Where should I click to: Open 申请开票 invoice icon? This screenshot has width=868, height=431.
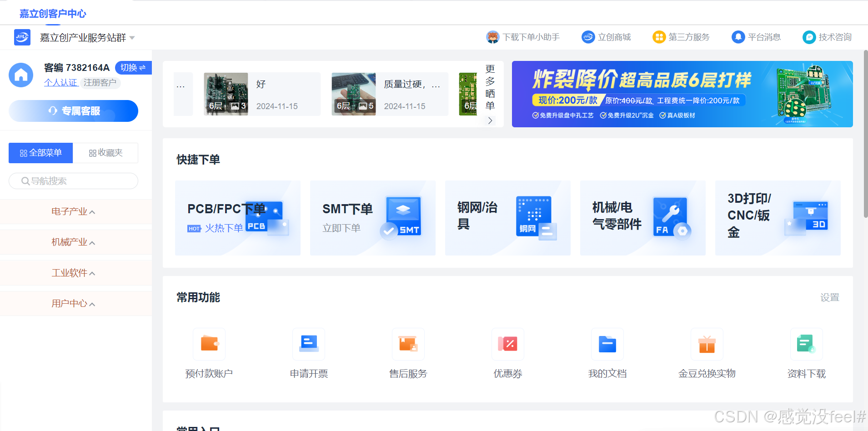(309, 344)
